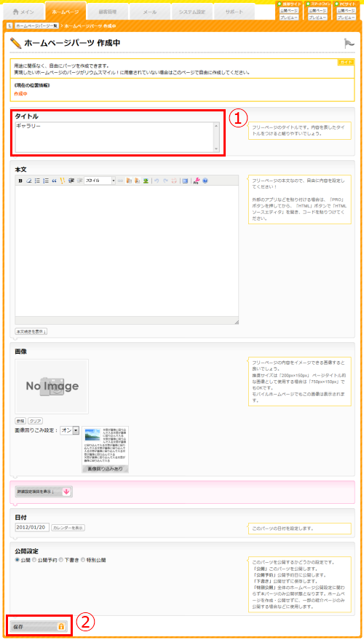Click the insert image icon in editor toolbar

pyautogui.click(x=146, y=181)
